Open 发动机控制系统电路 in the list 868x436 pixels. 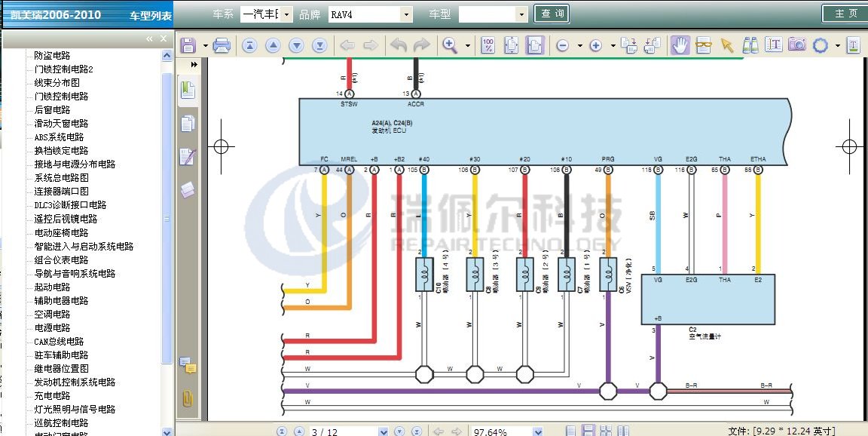75,382
